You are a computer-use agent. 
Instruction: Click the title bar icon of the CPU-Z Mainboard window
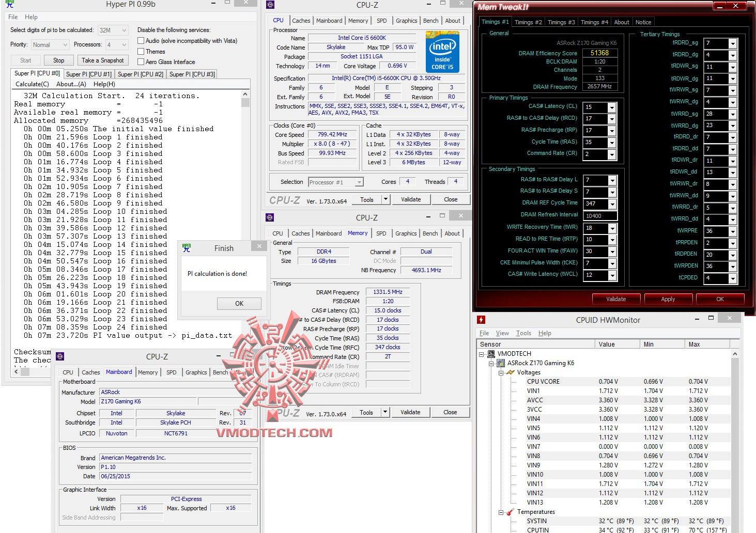(60, 356)
